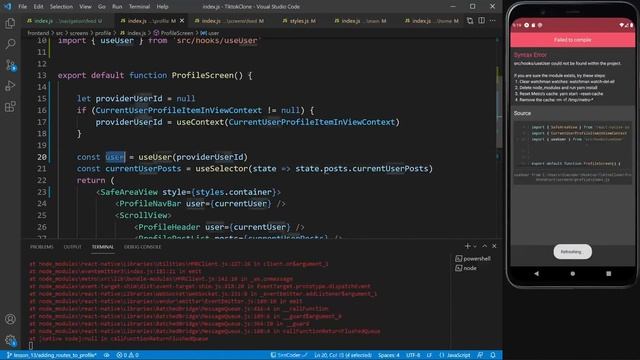This screenshot has height=360, width=640.
Task: Tap the Android emulator home button
Action: coord(573,273)
